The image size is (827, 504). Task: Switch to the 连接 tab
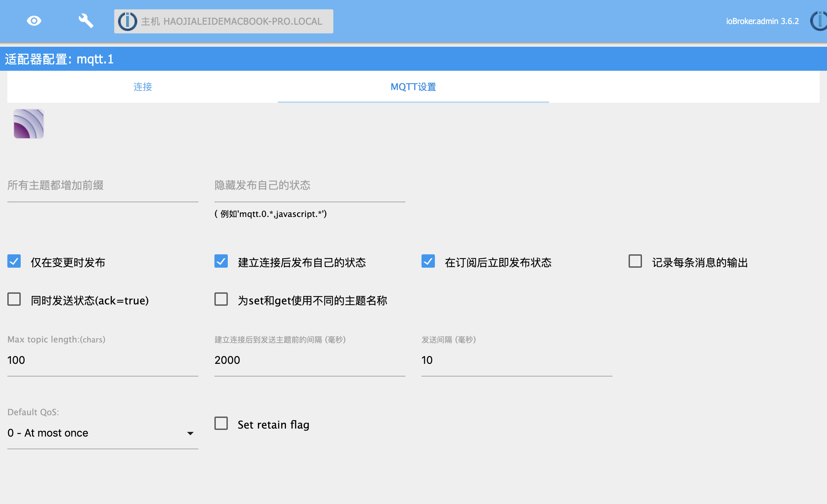[x=143, y=87]
